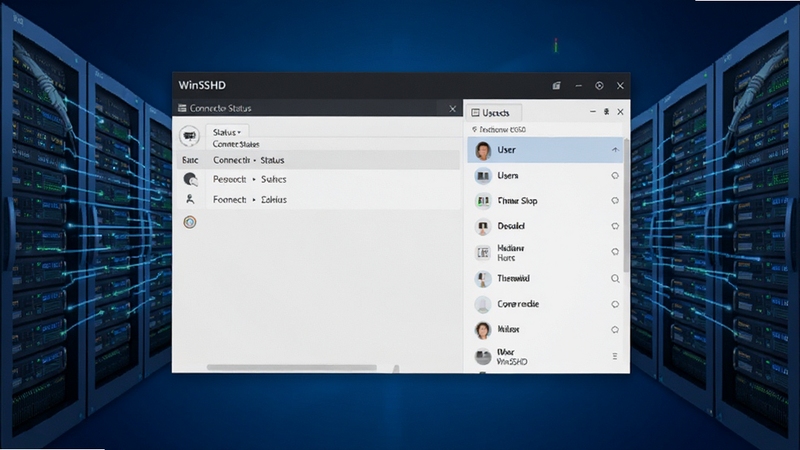Click the avatar on the highlighted User row
The image size is (800, 450).
483,151
